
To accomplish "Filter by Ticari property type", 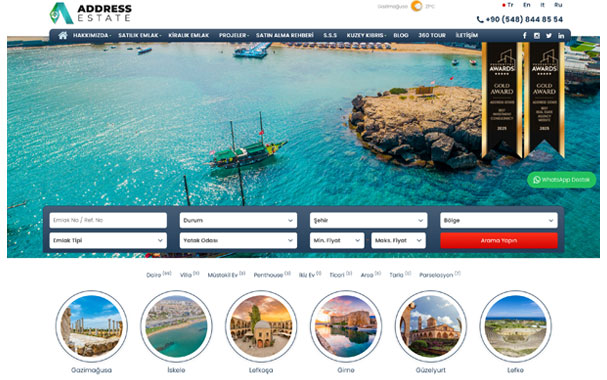I will coord(341,274).
